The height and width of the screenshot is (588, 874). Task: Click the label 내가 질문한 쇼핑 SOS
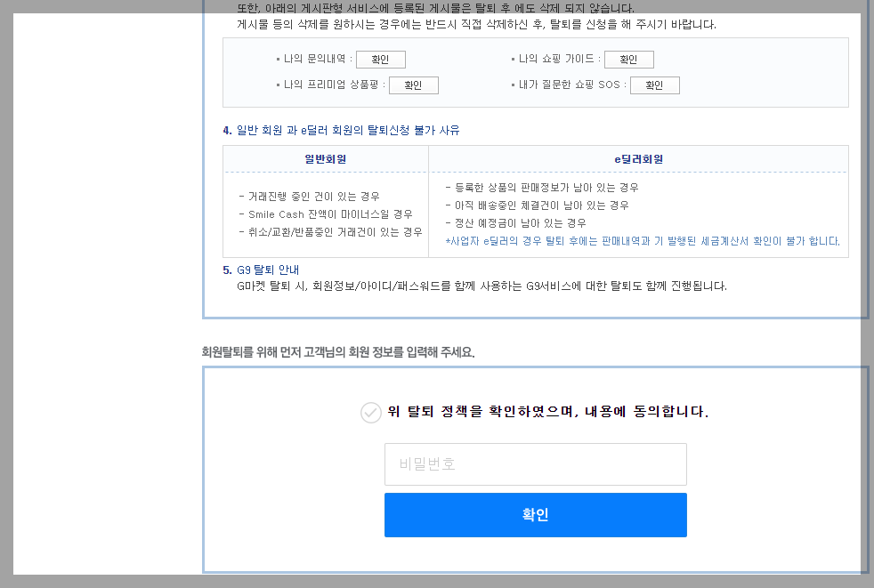[570, 85]
